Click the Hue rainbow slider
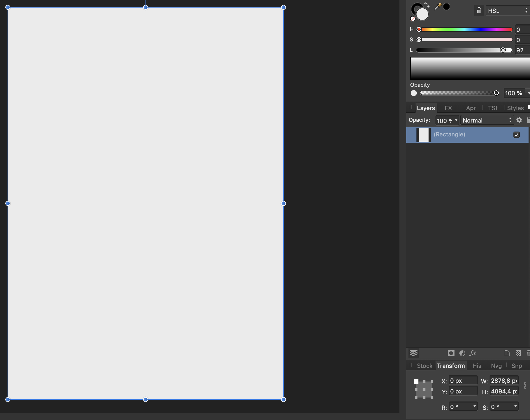Viewport: 530px width, 420px height. pyautogui.click(x=465, y=29)
